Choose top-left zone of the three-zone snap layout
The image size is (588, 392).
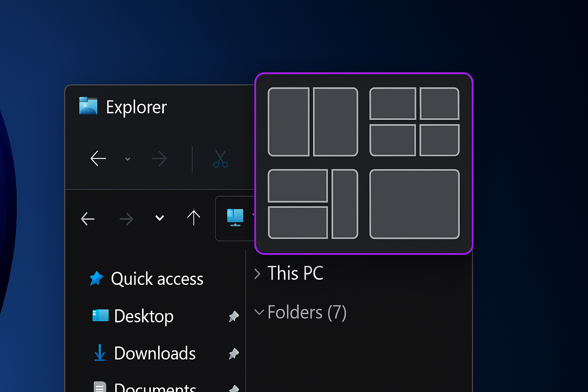coord(298,186)
